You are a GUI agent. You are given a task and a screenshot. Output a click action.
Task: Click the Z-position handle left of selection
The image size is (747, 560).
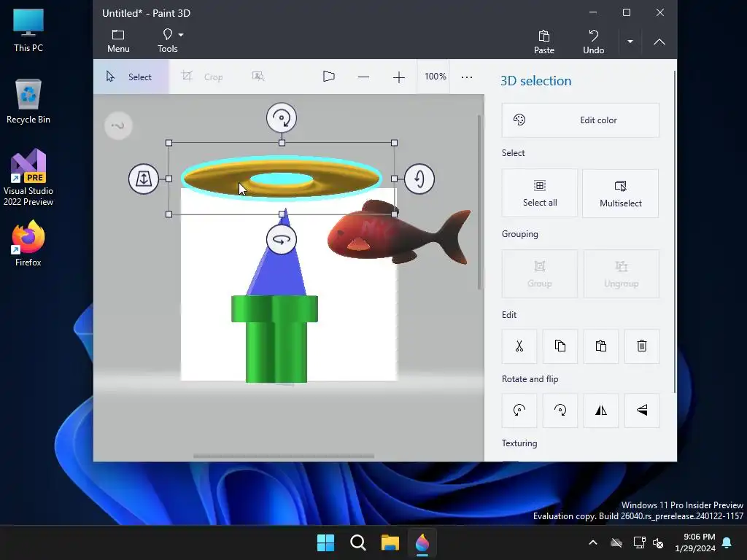pos(144,179)
